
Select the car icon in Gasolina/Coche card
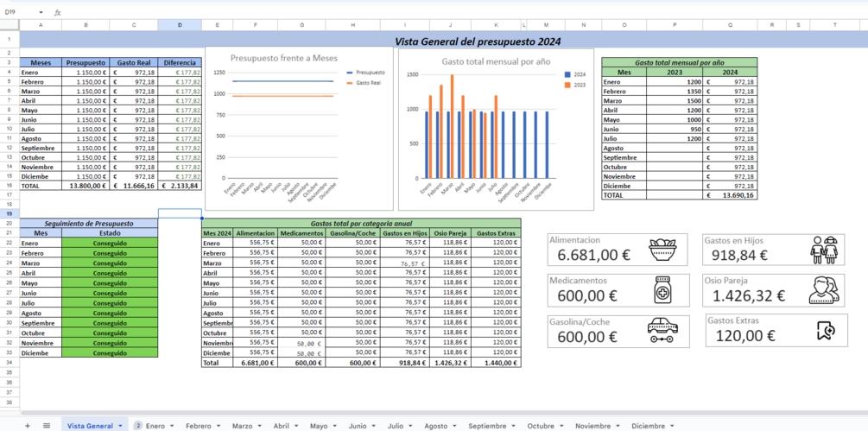pyautogui.click(x=662, y=330)
